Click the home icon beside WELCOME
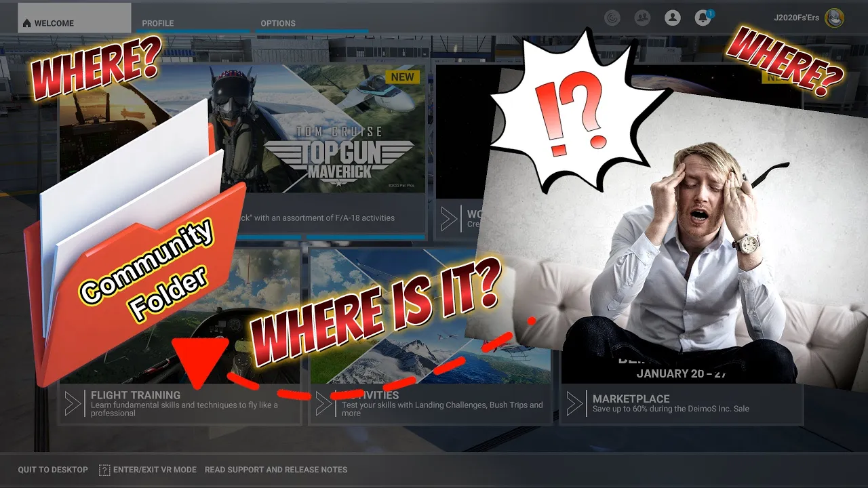This screenshot has width=868, height=488. tap(27, 23)
